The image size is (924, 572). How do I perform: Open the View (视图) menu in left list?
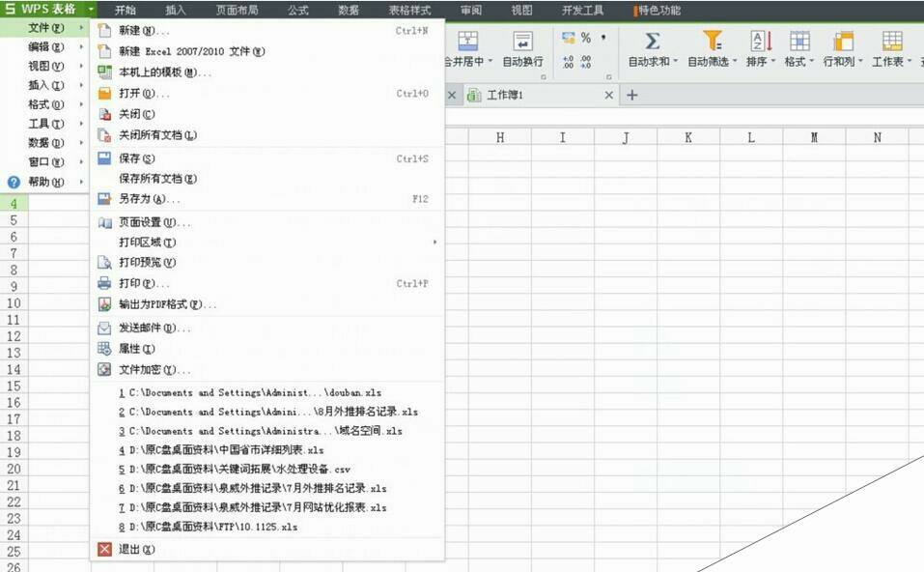tap(44, 66)
